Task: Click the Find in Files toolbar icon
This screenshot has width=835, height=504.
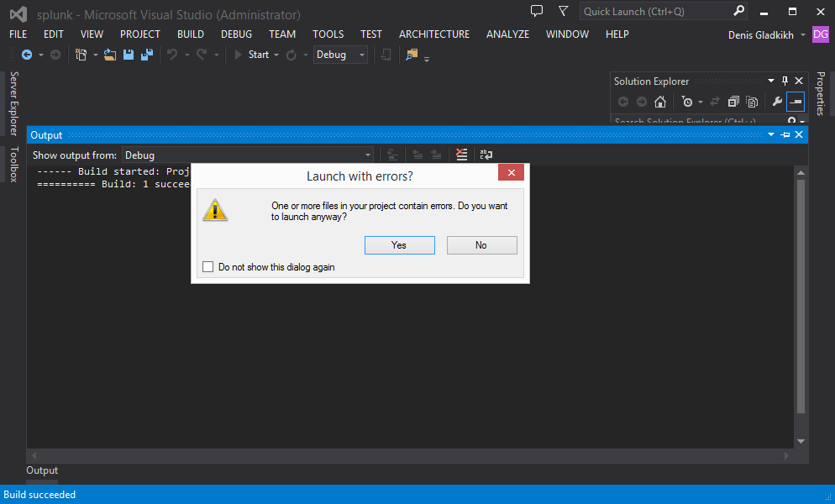Action: 411,55
